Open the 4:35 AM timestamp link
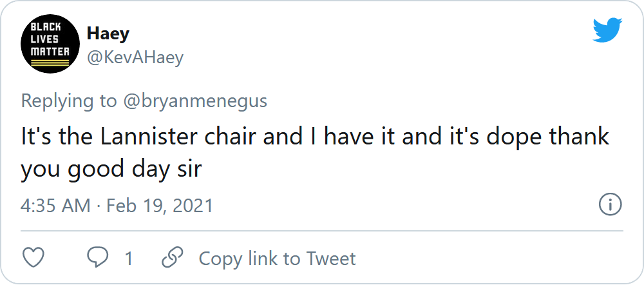The width and height of the screenshot is (644, 285). 55,205
